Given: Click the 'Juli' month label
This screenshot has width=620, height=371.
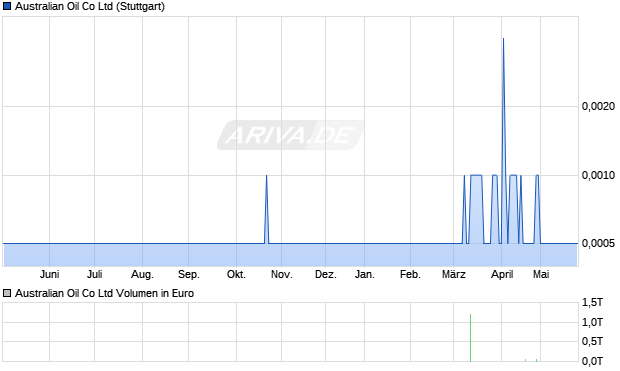Looking at the screenshot, I should 95,274.
